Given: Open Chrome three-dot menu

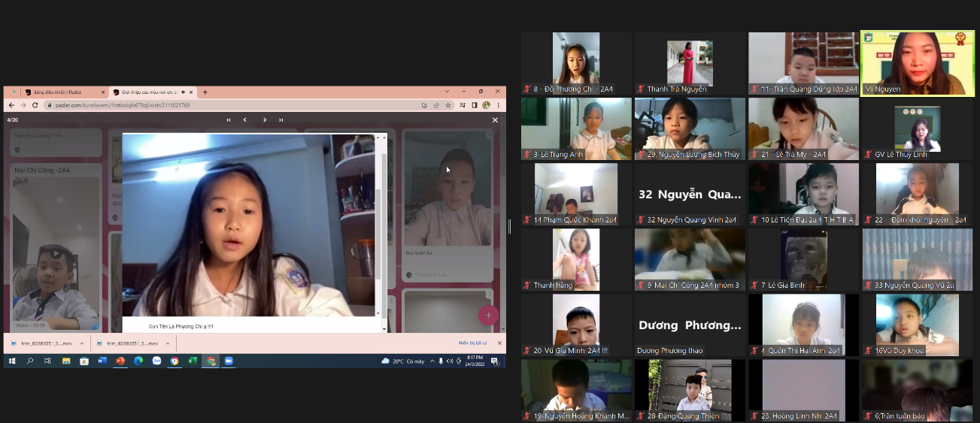Looking at the screenshot, I should (x=498, y=105).
